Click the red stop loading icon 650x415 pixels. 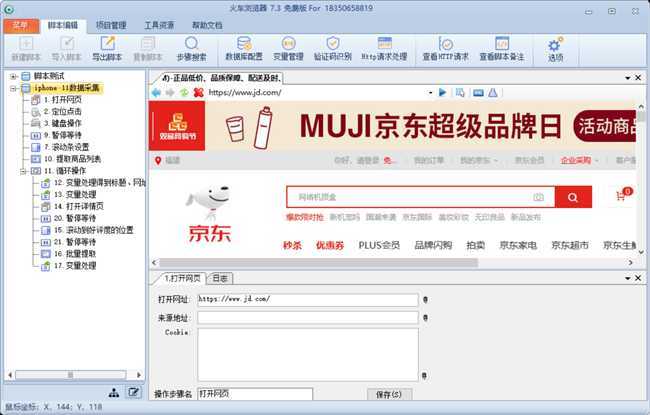tap(199, 92)
